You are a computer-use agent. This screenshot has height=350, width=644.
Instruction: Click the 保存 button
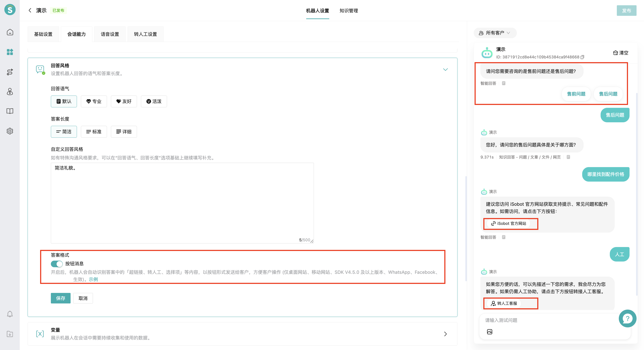pyautogui.click(x=60, y=298)
